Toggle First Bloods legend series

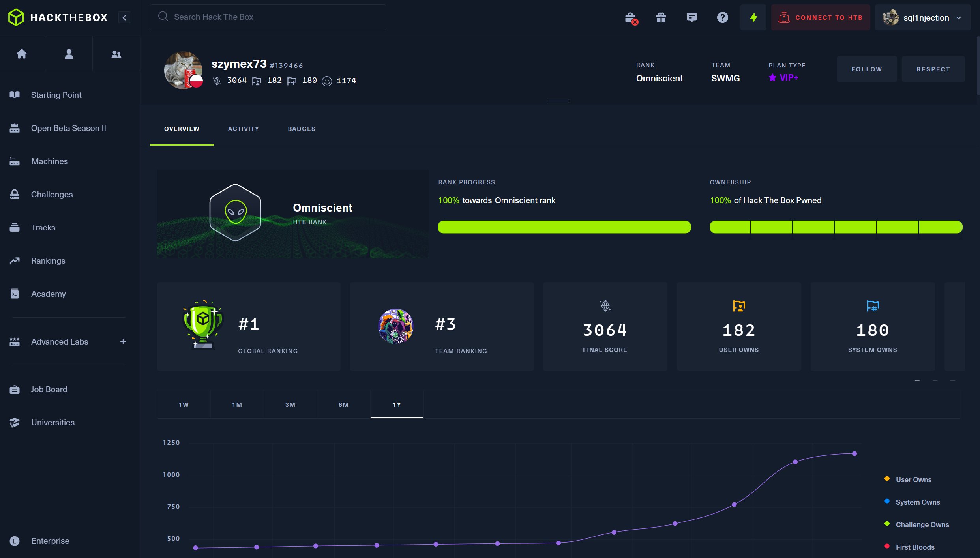coord(914,547)
